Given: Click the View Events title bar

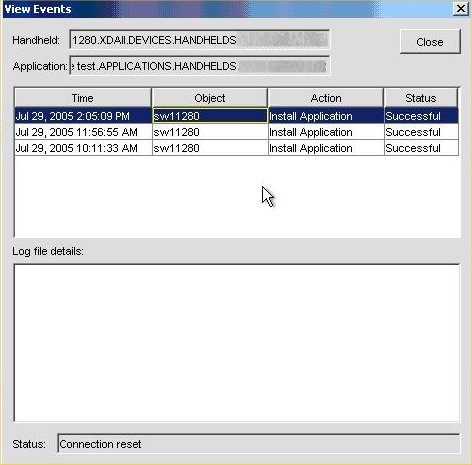Looking at the screenshot, I should 227,9.
